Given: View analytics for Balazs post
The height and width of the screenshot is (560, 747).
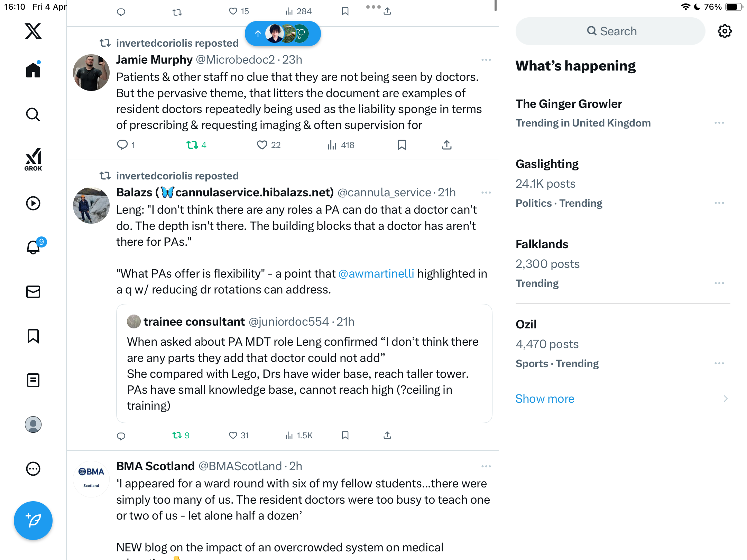Looking at the screenshot, I should tap(299, 436).
